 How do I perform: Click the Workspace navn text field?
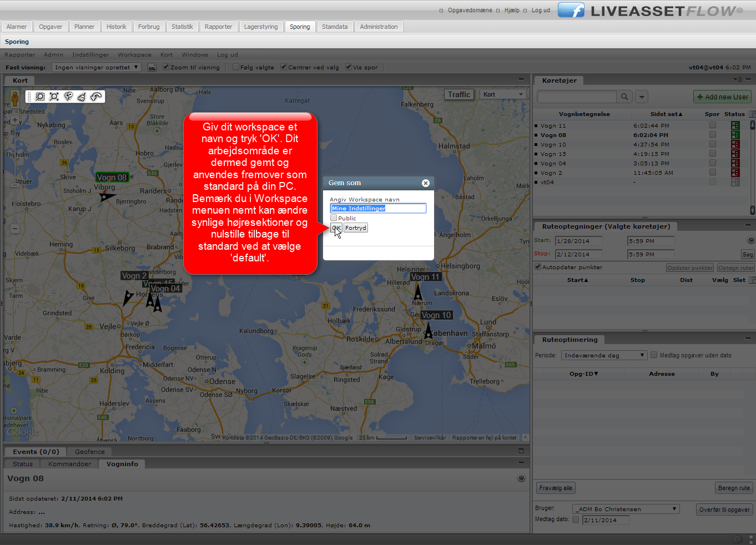point(378,208)
